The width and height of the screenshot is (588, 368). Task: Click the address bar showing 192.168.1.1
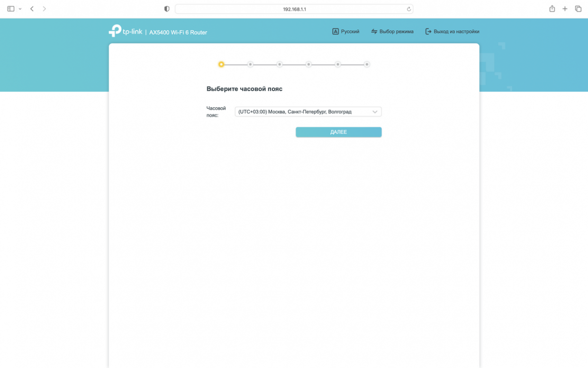(294, 9)
